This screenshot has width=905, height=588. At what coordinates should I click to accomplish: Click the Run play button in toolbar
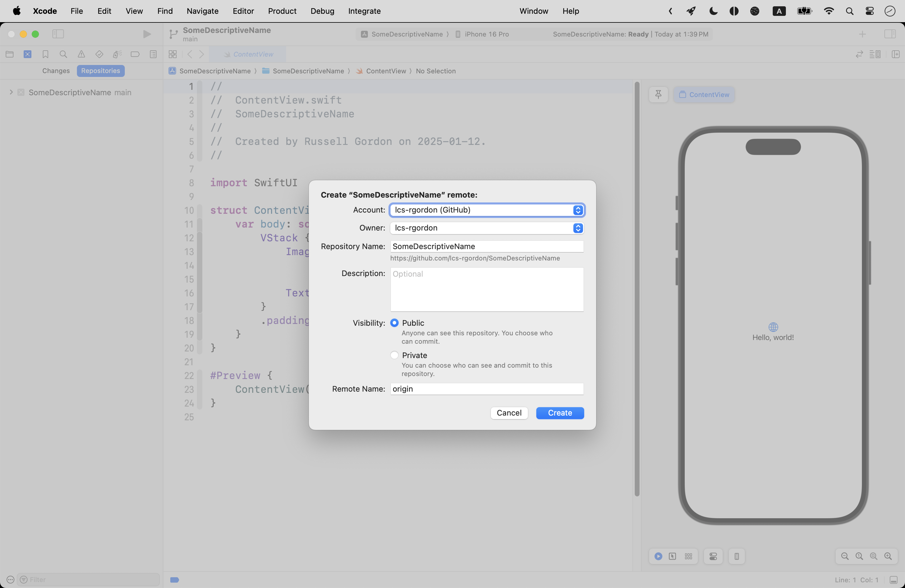(x=147, y=34)
